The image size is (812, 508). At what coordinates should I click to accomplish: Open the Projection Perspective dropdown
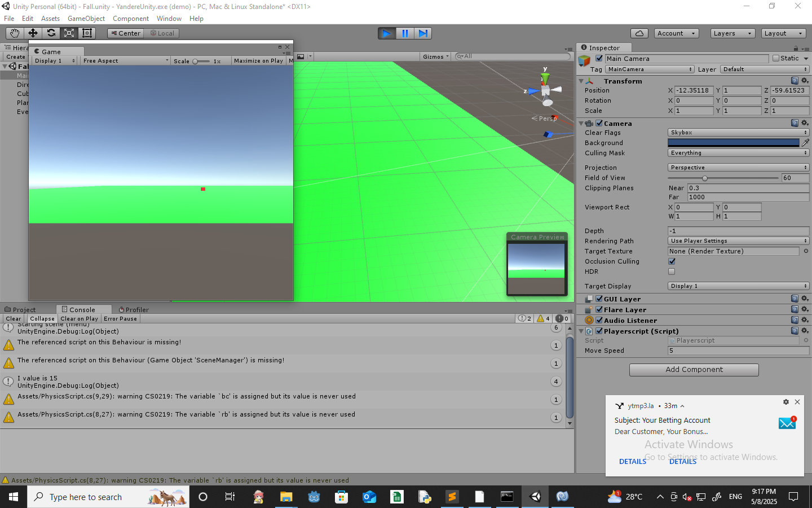[739, 168]
